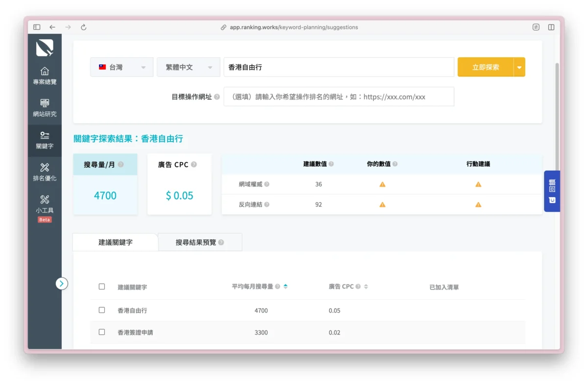
Task: Reload the page
Action: (x=84, y=27)
